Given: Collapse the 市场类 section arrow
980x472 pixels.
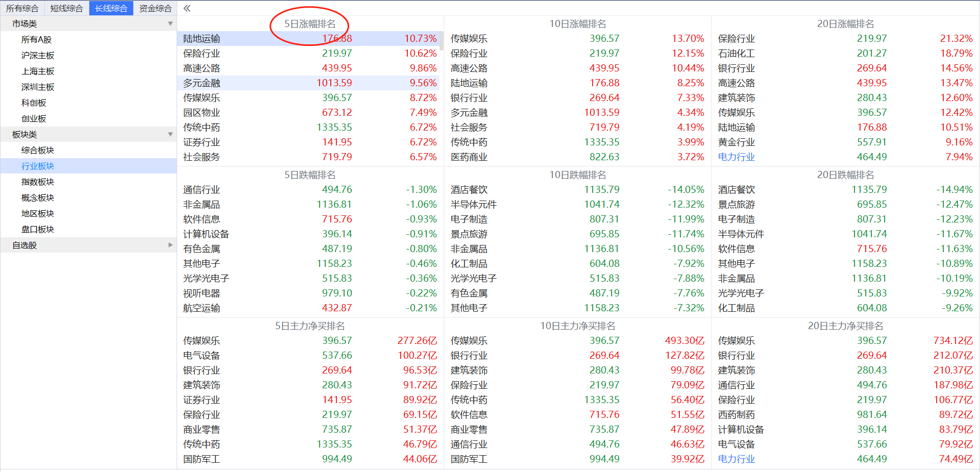Looking at the screenshot, I should click(x=170, y=23).
